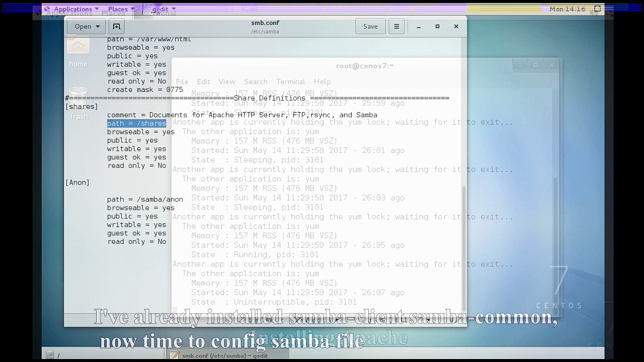Click the smb.conf title in gedit header
This screenshot has width=644, height=362.
tap(265, 23)
